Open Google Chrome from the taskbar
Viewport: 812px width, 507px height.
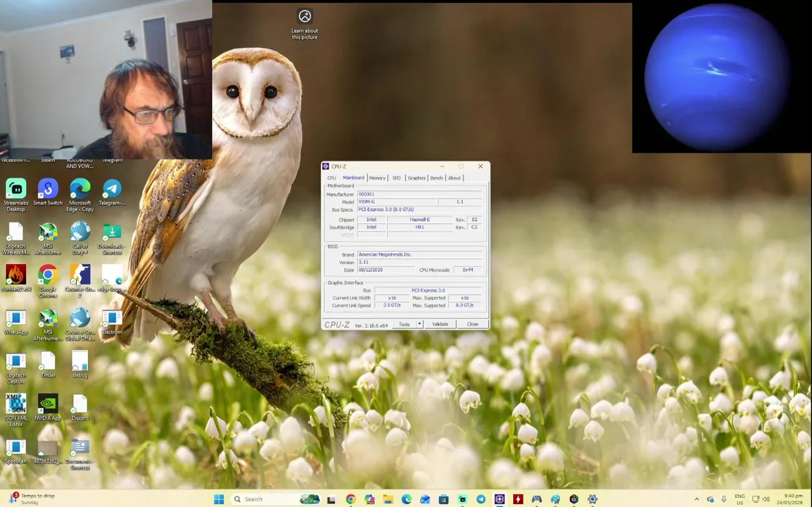(x=350, y=499)
